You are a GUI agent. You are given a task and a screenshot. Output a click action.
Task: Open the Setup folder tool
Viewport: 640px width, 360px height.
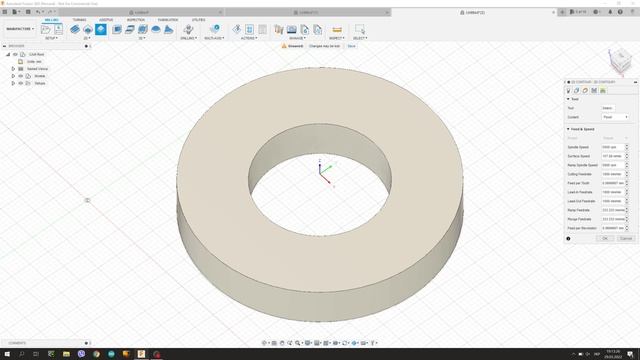46,29
